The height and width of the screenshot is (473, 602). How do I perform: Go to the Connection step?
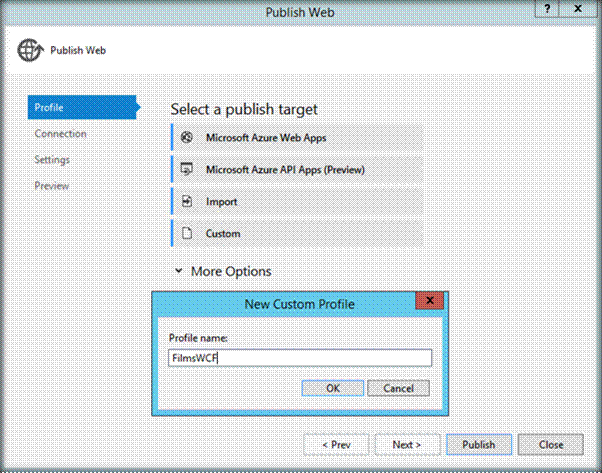pyautogui.click(x=61, y=134)
